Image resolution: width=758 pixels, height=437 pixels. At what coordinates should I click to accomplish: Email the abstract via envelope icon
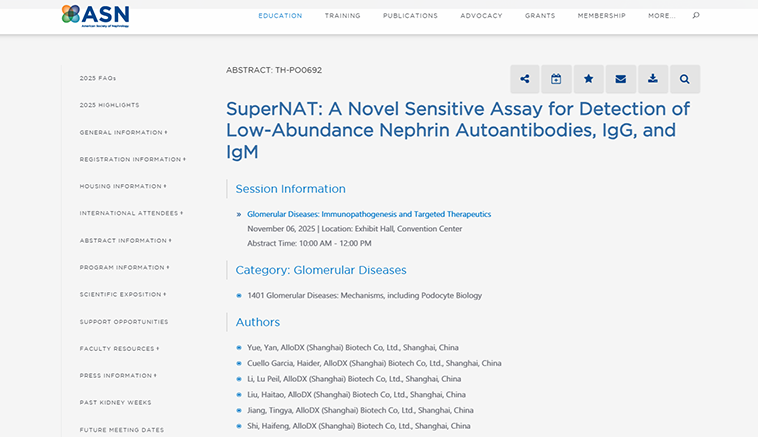click(x=621, y=79)
